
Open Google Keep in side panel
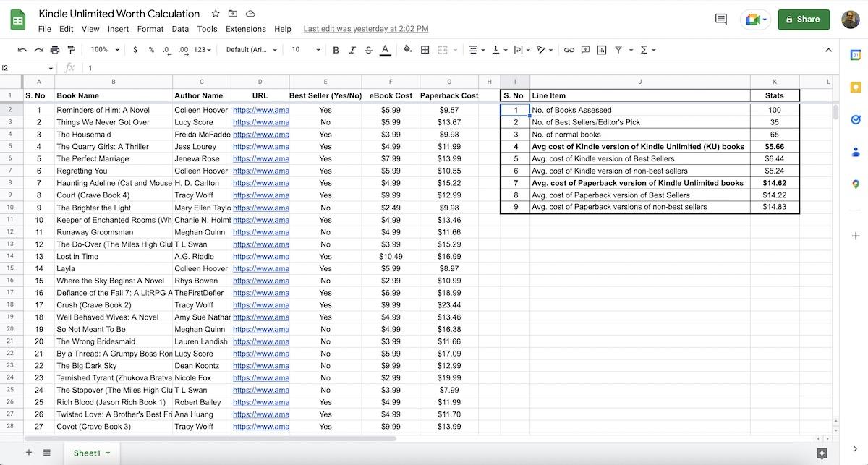855,88
